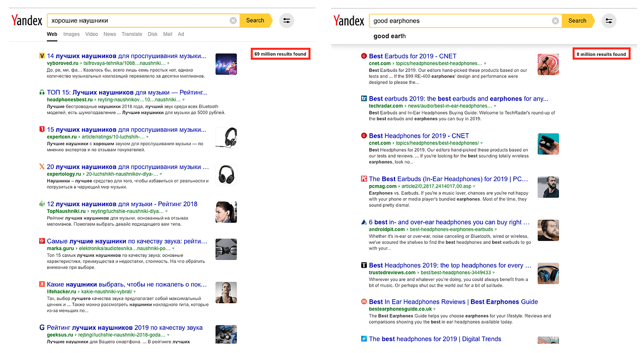This screenshot has width=644, height=353.
Task: Open the News tab
Action: 110,34
